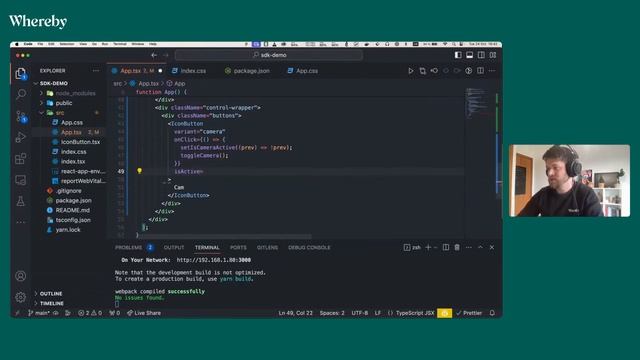
Task: Open the Explorer view in activity bar
Action: (20, 73)
